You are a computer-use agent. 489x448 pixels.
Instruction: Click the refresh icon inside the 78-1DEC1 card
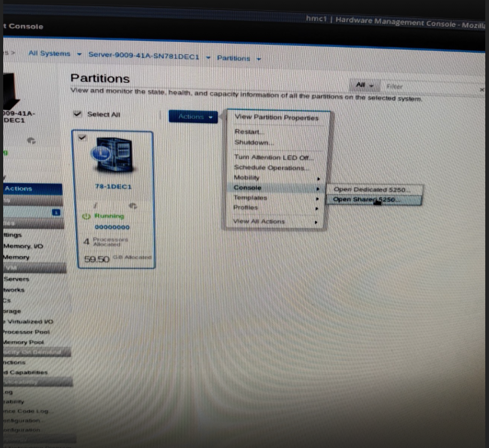coord(133,206)
